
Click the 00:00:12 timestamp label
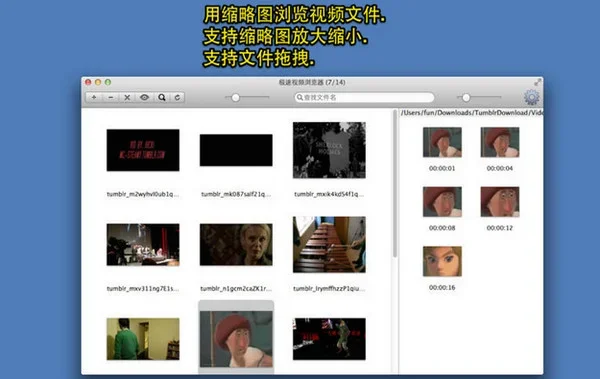click(x=500, y=228)
